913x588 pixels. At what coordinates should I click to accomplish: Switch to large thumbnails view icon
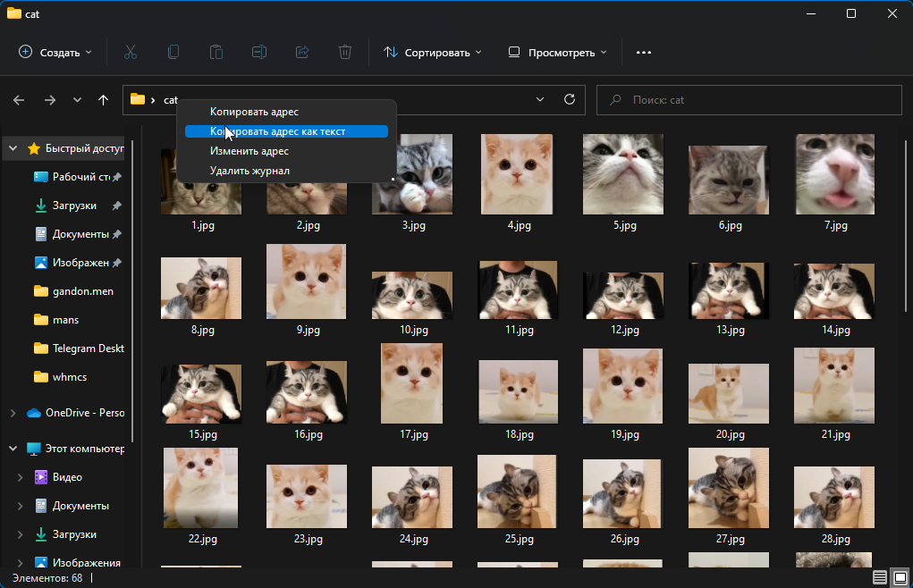tap(900, 577)
